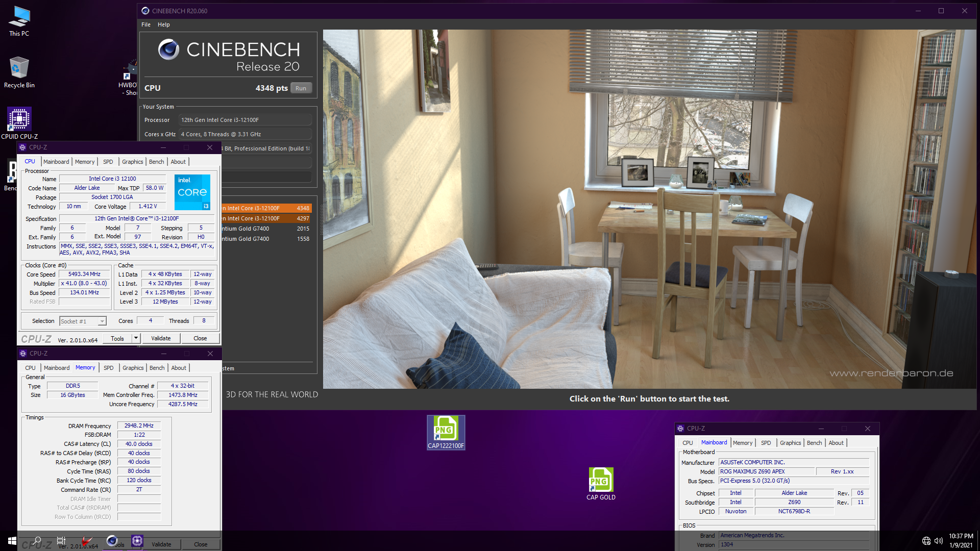The width and height of the screenshot is (980, 551).
Task: Open Task View from the taskbar
Action: [61, 541]
